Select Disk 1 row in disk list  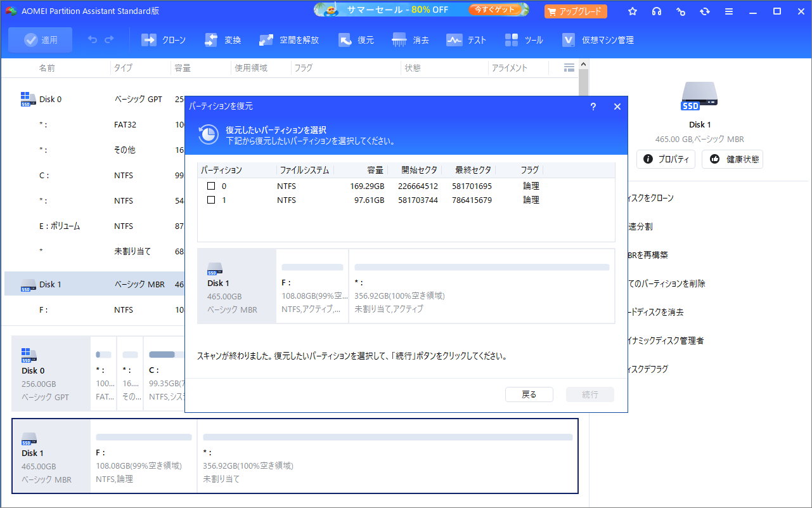95,284
